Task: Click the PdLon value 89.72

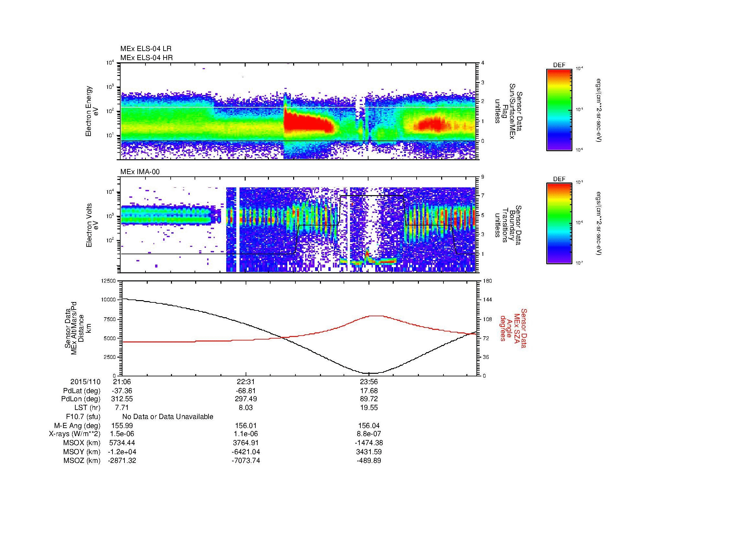Action: (x=369, y=399)
